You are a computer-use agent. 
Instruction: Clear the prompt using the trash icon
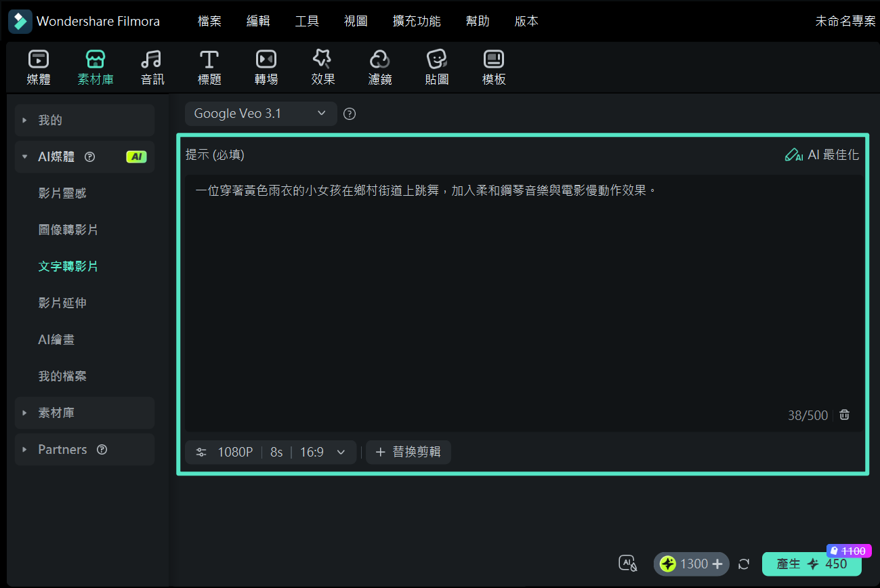pos(844,415)
